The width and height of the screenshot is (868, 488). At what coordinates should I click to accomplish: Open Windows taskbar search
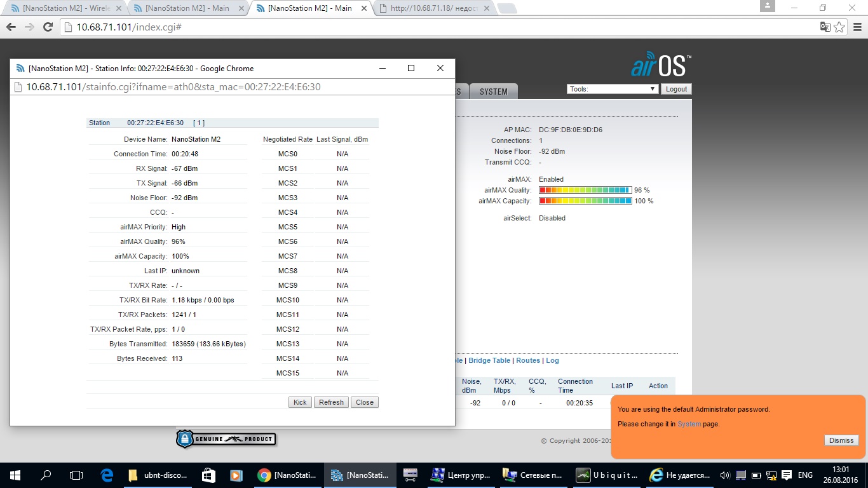tap(46, 475)
